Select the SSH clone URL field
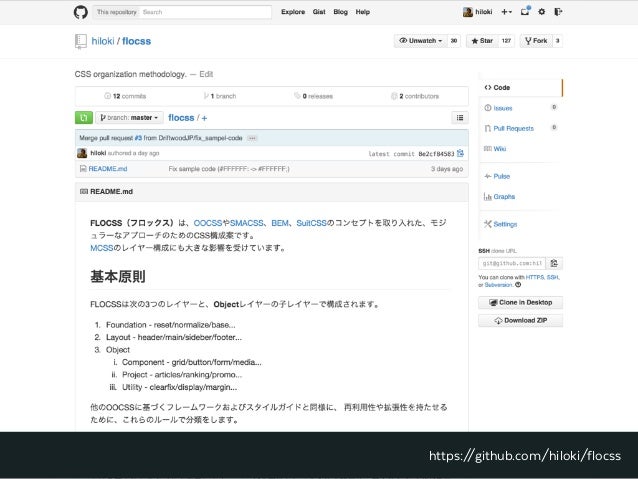638x479 pixels. (x=512, y=264)
